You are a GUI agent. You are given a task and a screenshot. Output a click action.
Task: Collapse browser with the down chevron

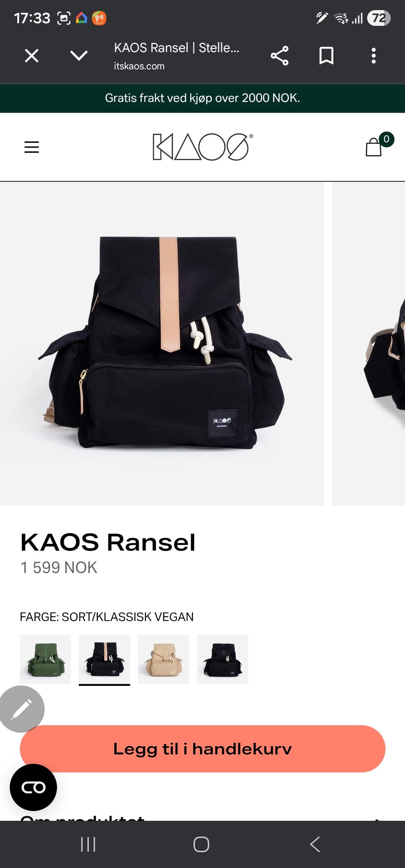pyautogui.click(x=79, y=56)
